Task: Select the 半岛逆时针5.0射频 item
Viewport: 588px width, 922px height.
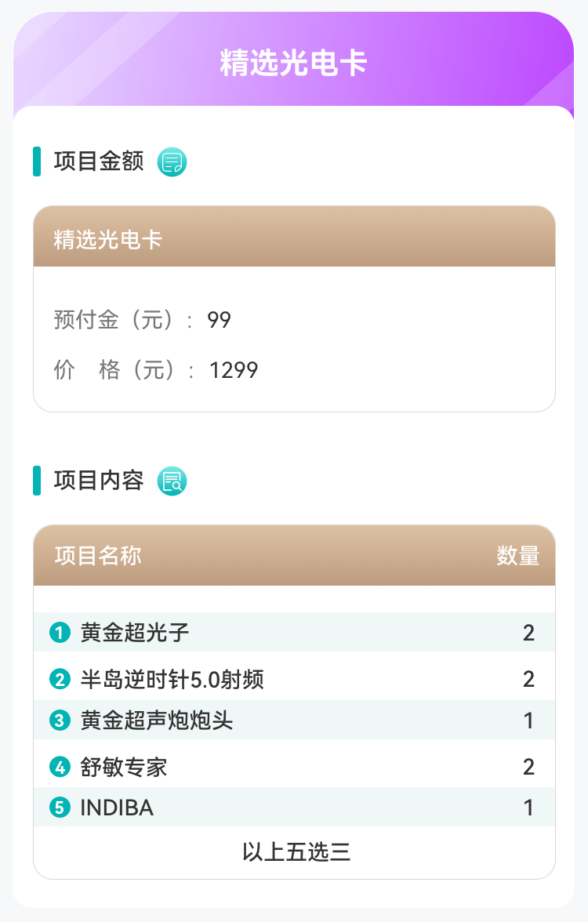Action: pos(172,679)
